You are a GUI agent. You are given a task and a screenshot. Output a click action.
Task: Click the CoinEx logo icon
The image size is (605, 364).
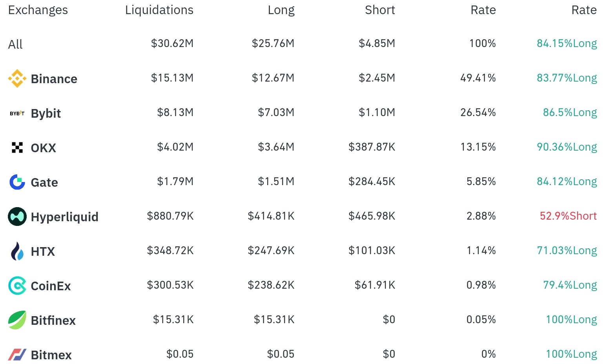point(17,286)
